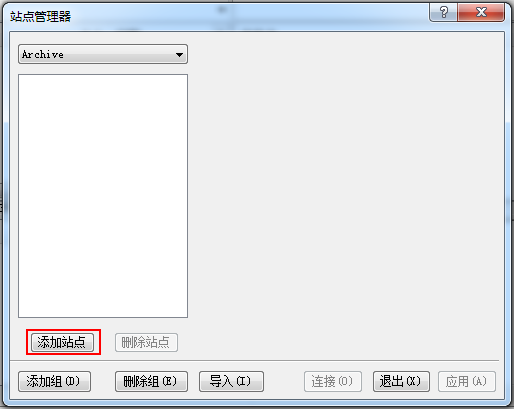Click the greyed 删除站点 button
This screenshot has height=409, width=514.
click(146, 342)
